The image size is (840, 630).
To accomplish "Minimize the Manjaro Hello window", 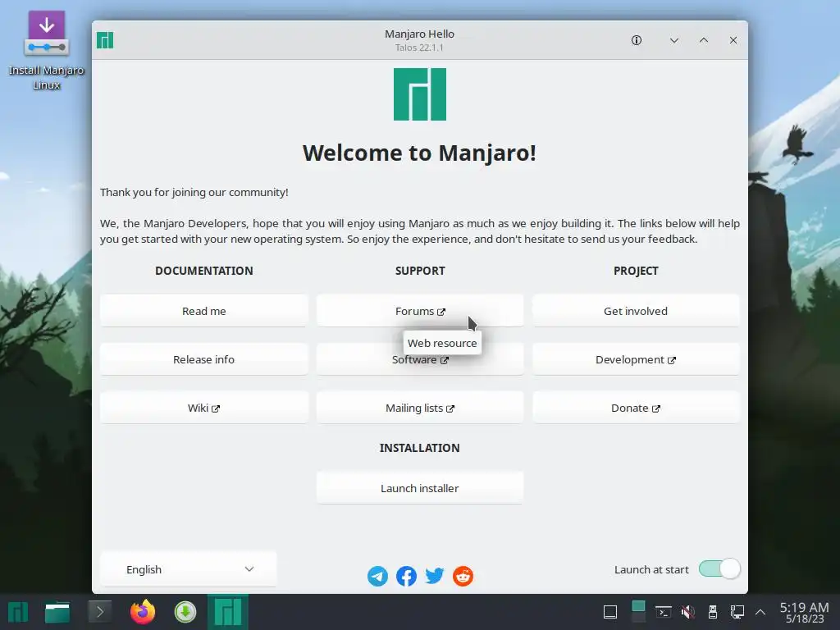I will [x=674, y=40].
